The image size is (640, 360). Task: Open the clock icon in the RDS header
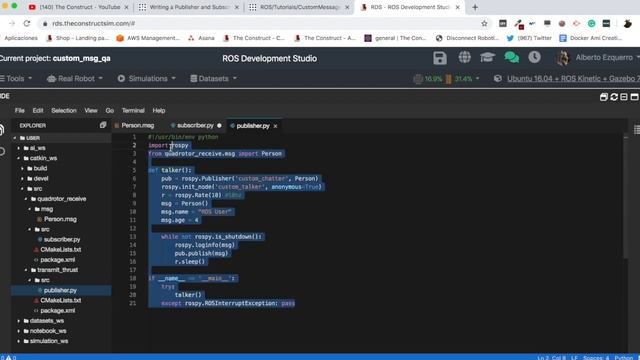point(534,58)
